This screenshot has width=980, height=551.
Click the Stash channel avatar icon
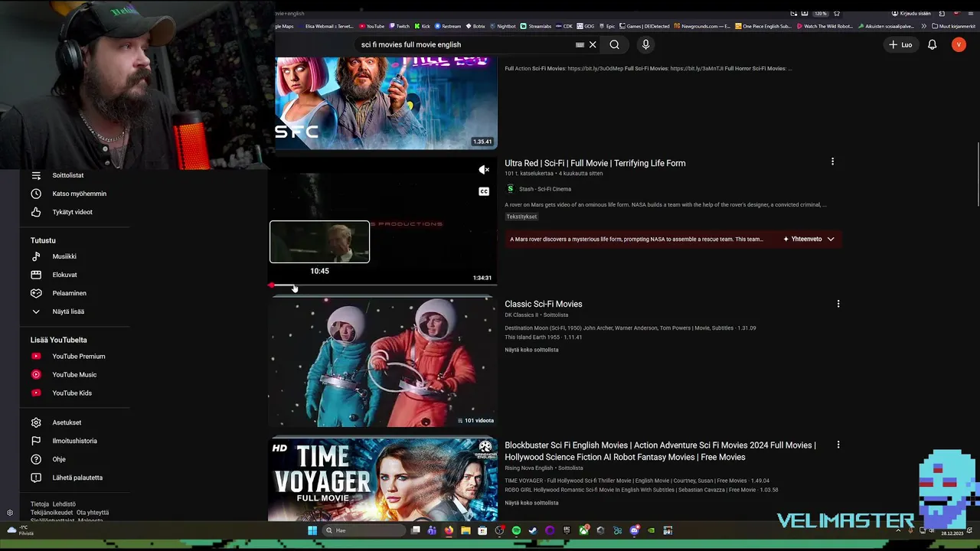(511, 189)
